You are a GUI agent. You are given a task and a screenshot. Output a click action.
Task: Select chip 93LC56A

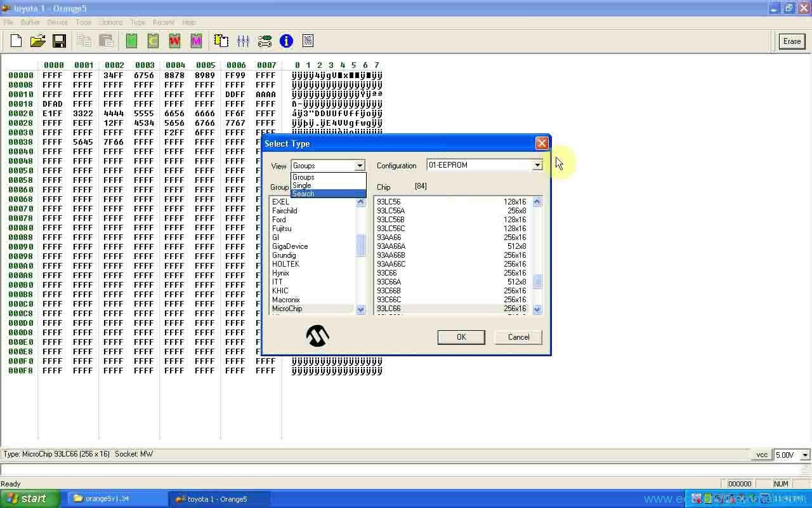452,211
